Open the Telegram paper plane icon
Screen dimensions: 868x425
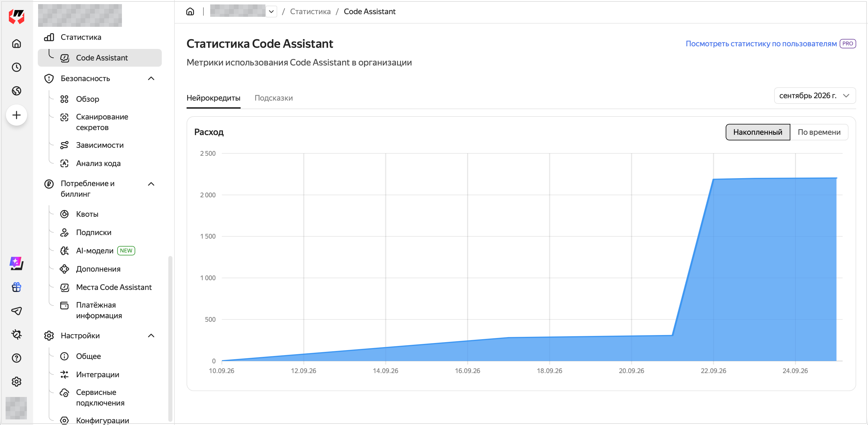point(17,311)
